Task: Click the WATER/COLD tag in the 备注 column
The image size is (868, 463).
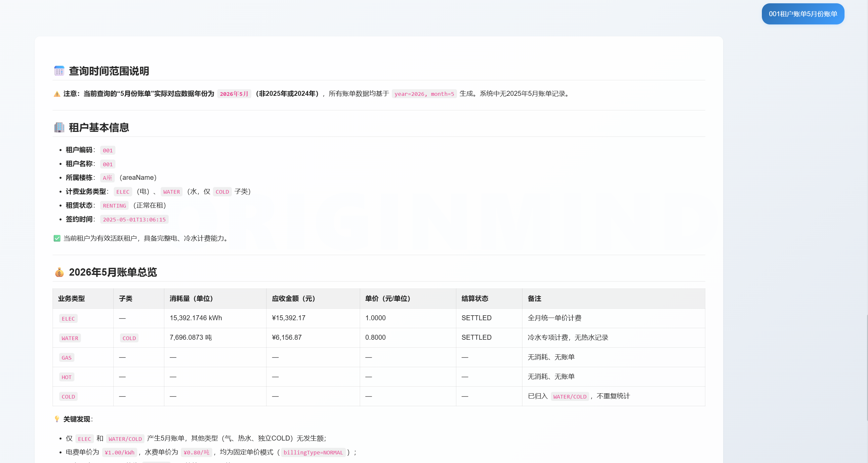Action: (x=570, y=397)
